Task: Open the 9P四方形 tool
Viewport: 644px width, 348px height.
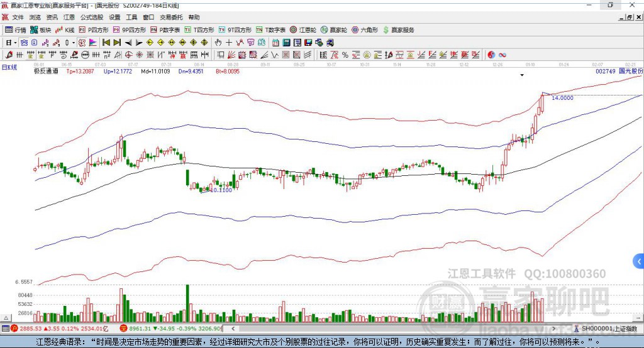Action: 130,30
